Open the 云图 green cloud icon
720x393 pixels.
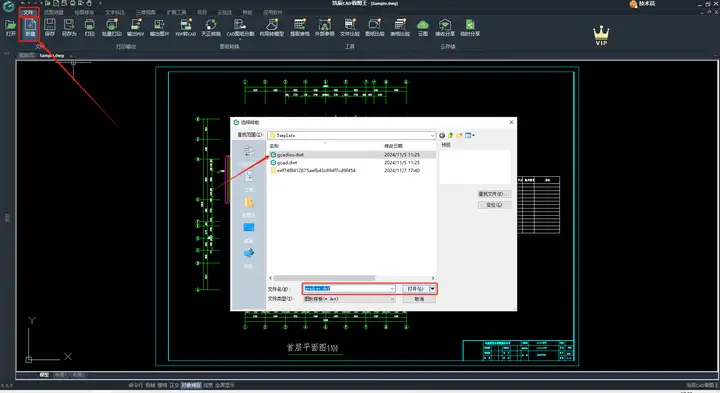[x=422, y=28]
